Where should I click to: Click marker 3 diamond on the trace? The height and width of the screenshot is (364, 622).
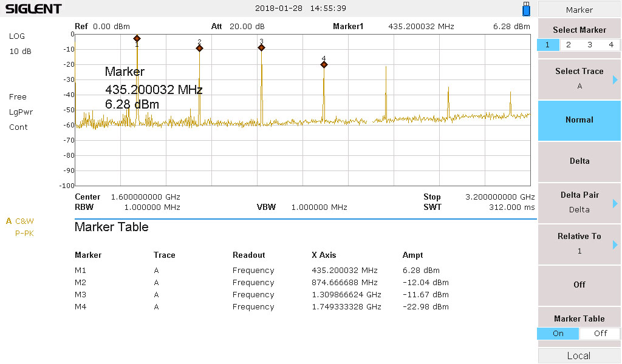261,47
